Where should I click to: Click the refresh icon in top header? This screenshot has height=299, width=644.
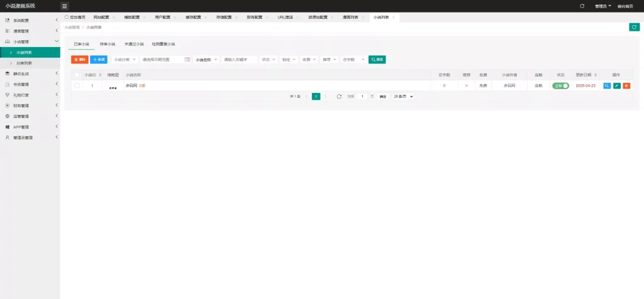click(582, 6)
